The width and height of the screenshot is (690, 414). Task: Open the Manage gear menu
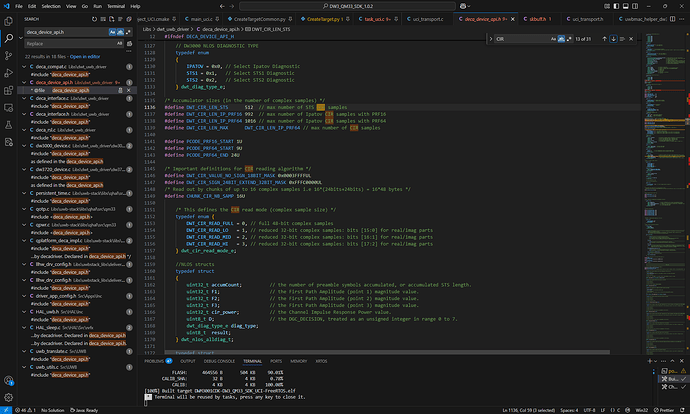coord(8,397)
